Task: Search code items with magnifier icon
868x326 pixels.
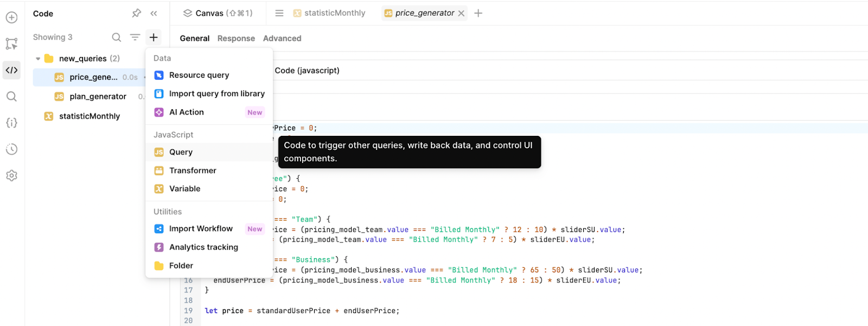Action: (x=117, y=37)
